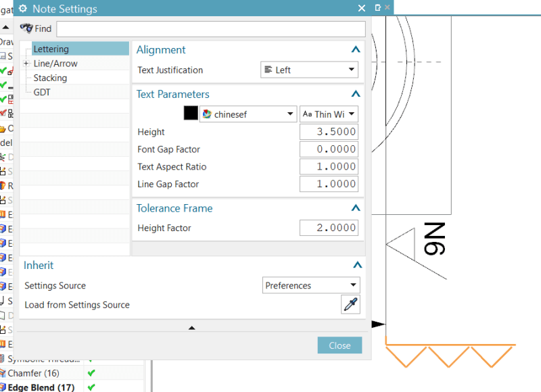Viewport: 541px width, 392px height.
Task: Select Line/Arrow in the settings tree
Action: click(55, 64)
